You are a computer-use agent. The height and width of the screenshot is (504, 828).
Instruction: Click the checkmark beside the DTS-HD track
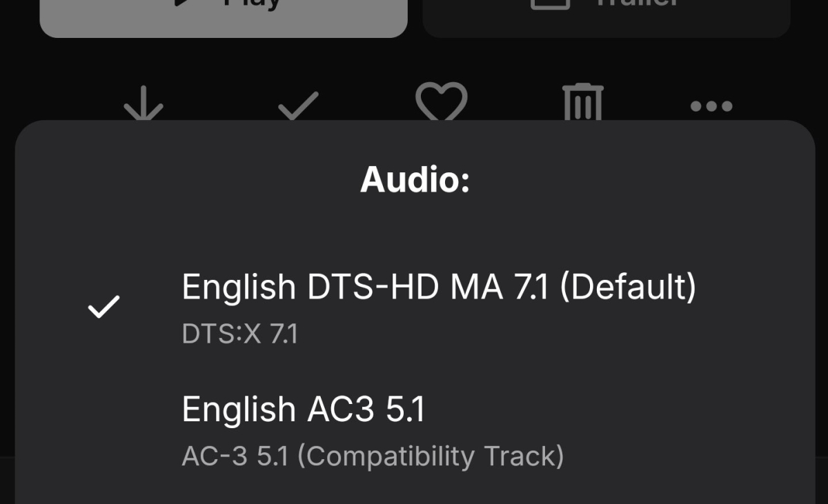[x=104, y=307]
